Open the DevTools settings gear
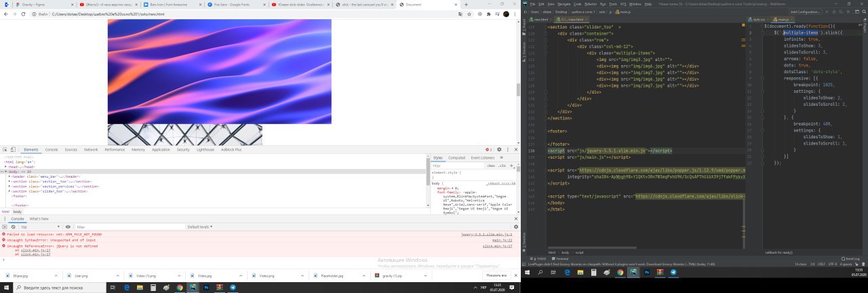This screenshot has height=293, width=868. (x=499, y=149)
